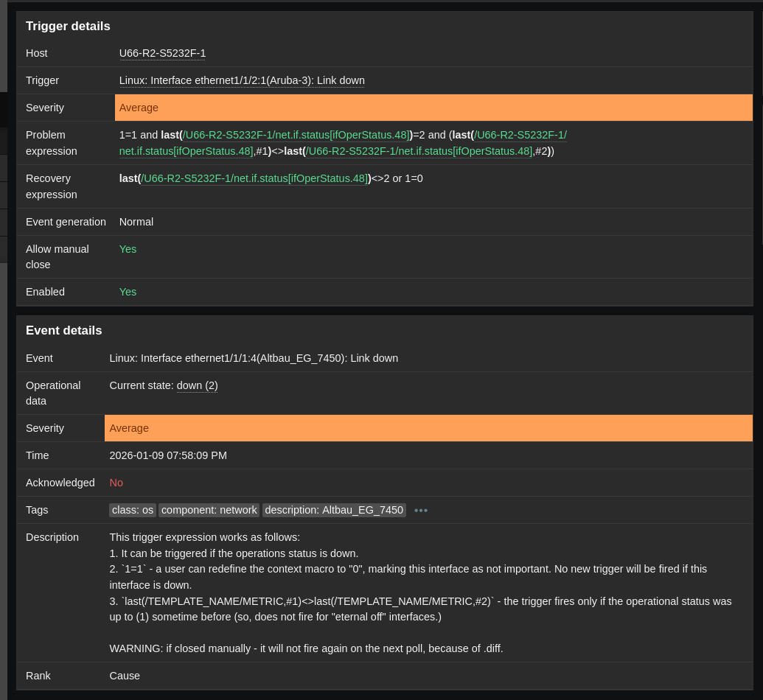Select the 'class: os' tag

133,510
